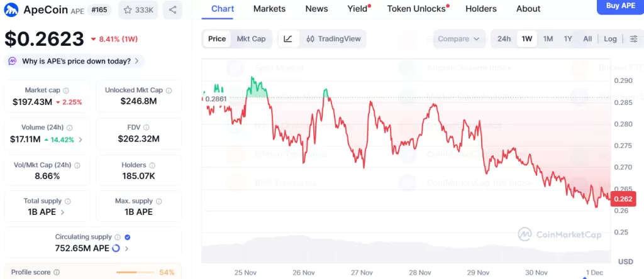Click the Profile score progress bar

click(136, 272)
